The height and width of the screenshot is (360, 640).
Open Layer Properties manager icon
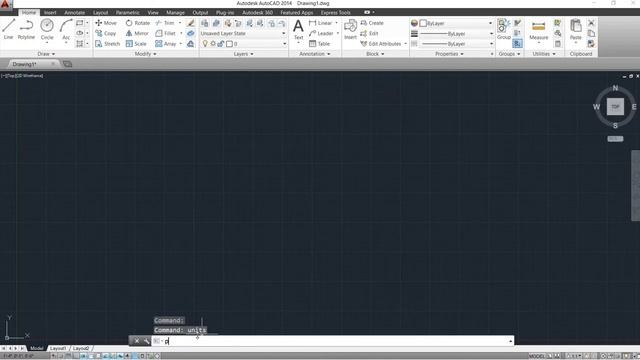[204, 23]
